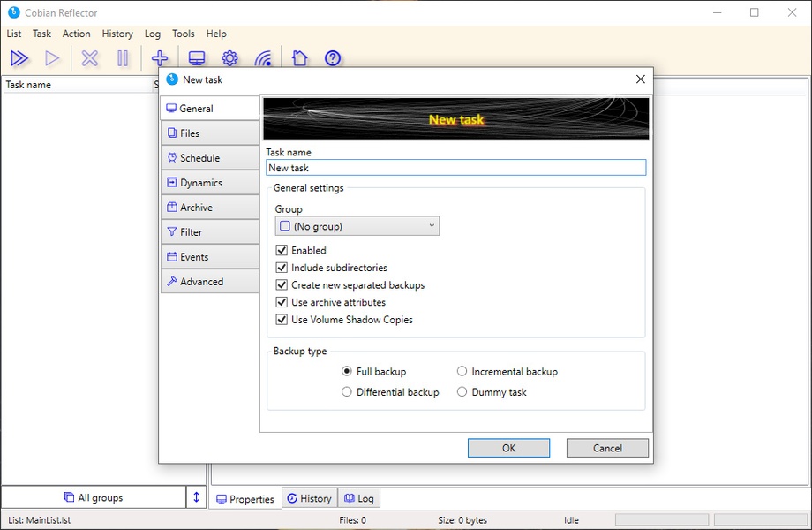Image resolution: width=812 pixels, height=530 pixels.
Task: Click the Run all tasks toolbar icon
Action: 19,58
